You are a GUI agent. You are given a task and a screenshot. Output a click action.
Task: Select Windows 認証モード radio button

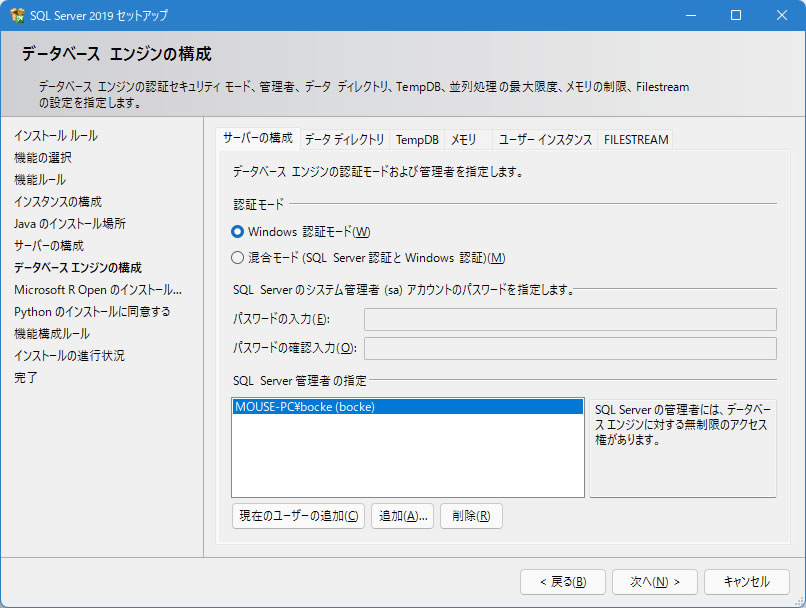238,231
